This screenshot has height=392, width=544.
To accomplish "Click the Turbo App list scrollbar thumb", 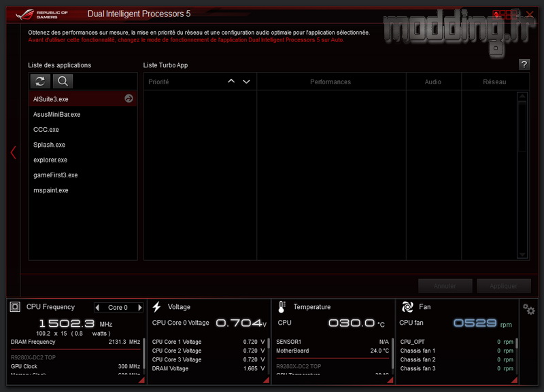I will tap(522, 126).
